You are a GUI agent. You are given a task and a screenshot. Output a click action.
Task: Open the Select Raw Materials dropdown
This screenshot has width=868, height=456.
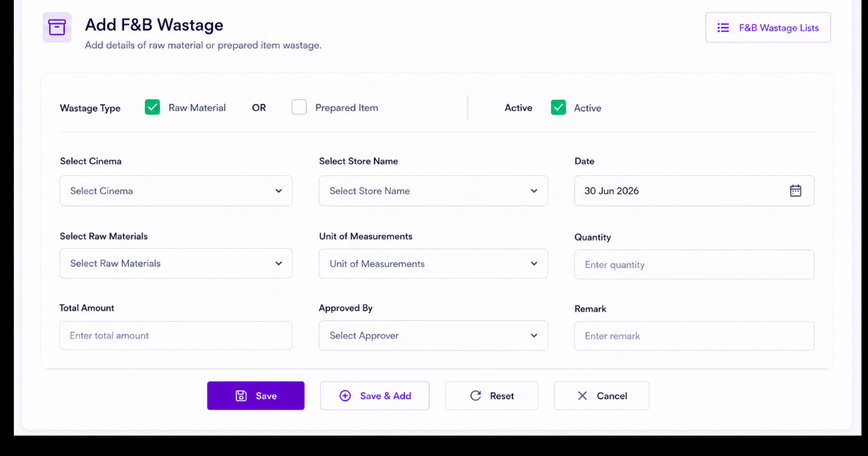point(176,263)
